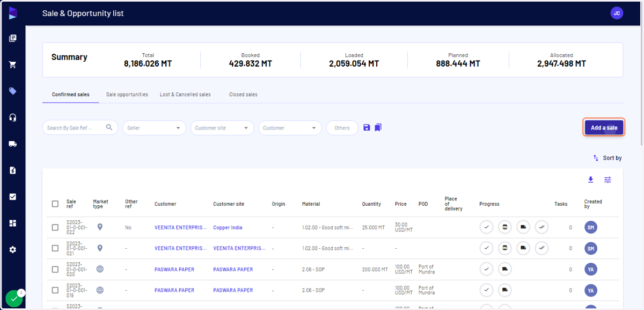Open VEENITA ENTERPRIS customer link in row 022
The width and height of the screenshot is (644, 310).
pyautogui.click(x=180, y=227)
